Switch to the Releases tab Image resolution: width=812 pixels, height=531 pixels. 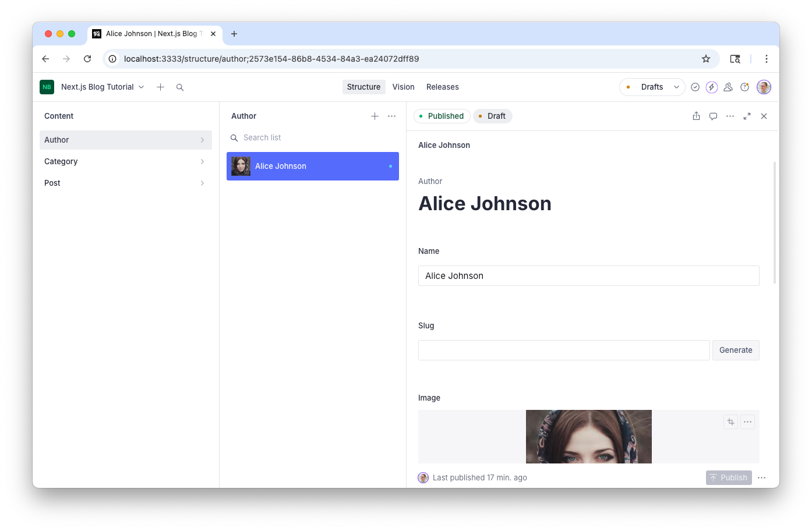pyautogui.click(x=442, y=87)
